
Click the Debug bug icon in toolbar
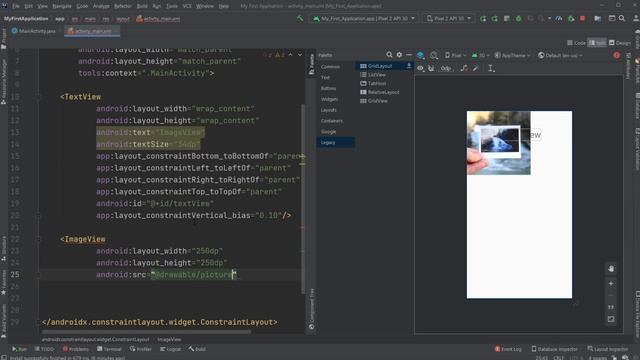[518, 18]
